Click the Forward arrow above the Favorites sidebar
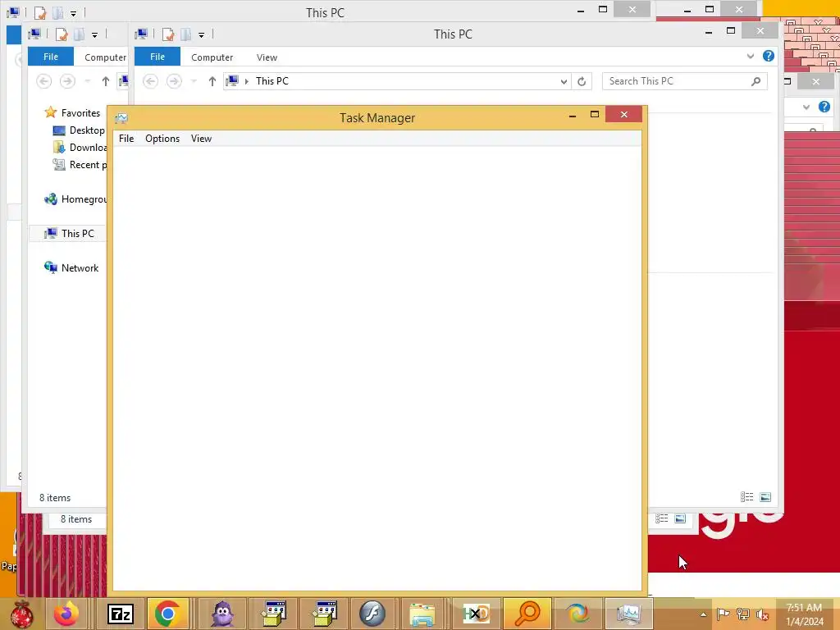 (67, 81)
